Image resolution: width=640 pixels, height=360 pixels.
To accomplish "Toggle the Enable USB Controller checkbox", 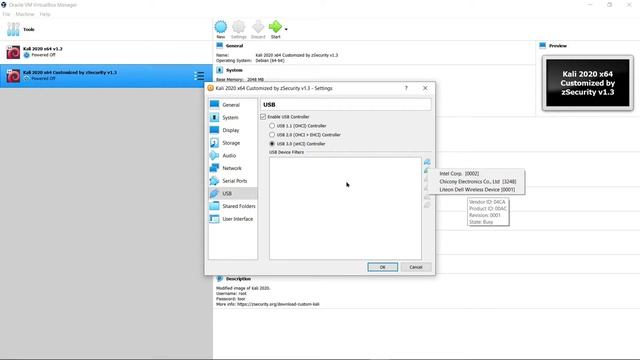I will click(x=263, y=117).
